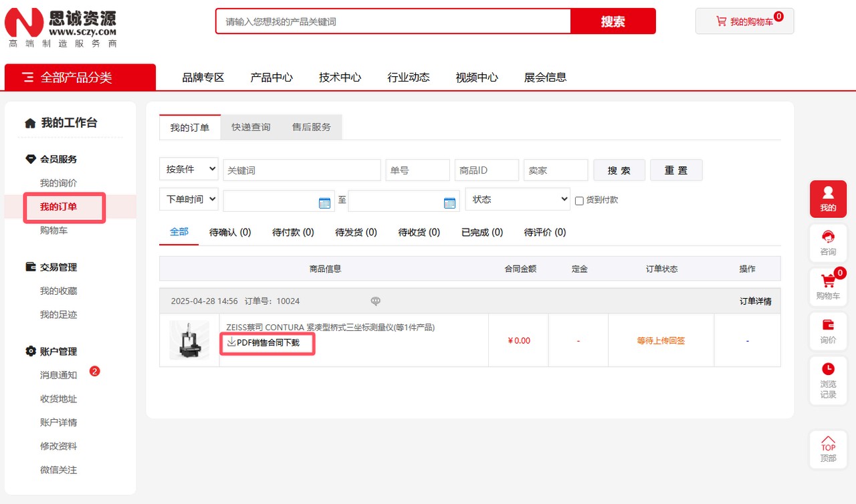Select the 待付款 (0) order filter tab

coord(293,233)
